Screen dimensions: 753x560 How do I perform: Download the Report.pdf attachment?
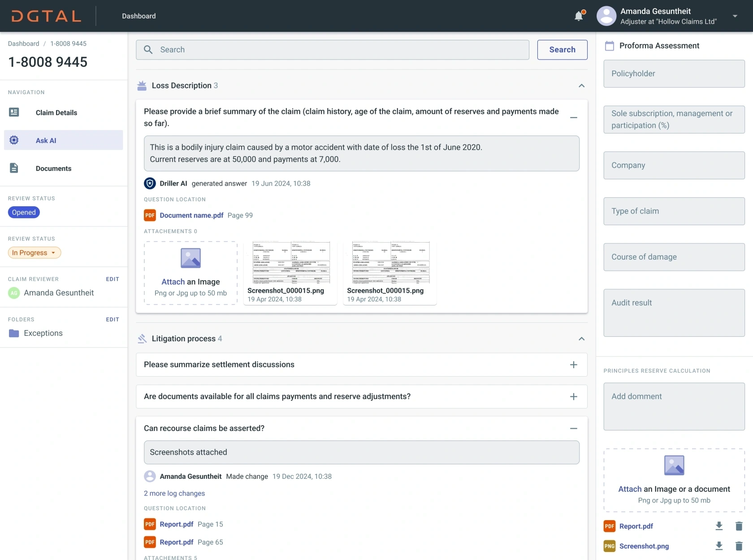(x=719, y=526)
